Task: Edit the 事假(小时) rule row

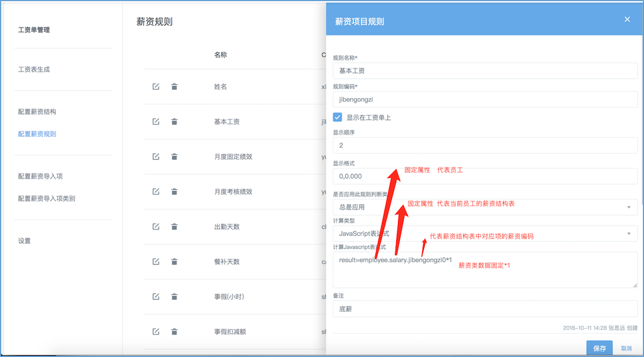Action: pos(156,296)
